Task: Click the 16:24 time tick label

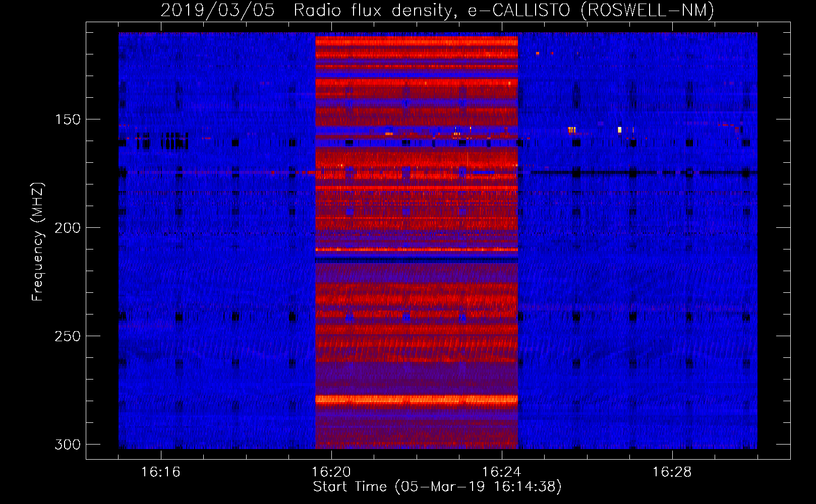Action: 501,472
